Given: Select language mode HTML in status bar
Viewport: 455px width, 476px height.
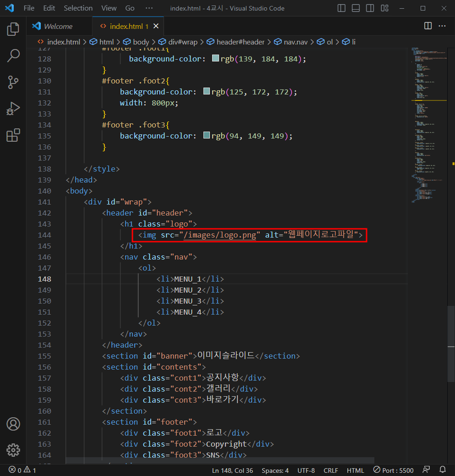Looking at the screenshot, I should pyautogui.click(x=355, y=470).
